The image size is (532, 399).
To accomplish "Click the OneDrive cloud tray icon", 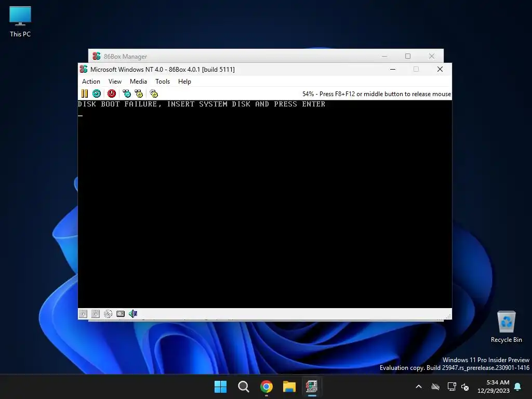I will pyautogui.click(x=435, y=387).
